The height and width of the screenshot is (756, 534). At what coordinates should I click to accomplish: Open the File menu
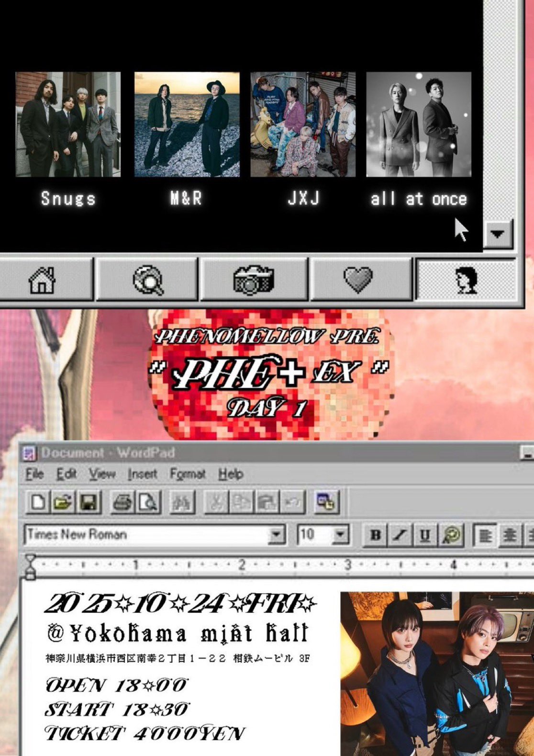[x=34, y=474]
